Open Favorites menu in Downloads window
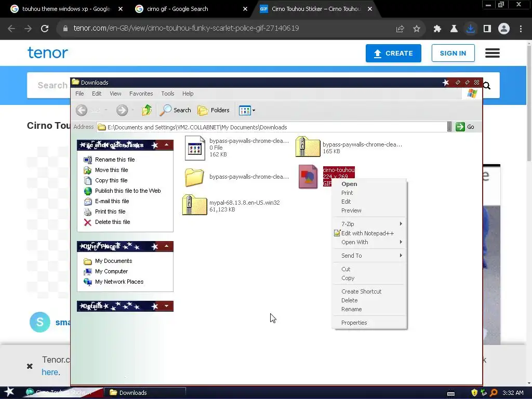The height and width of the screenshot is (399, 532). tap(141, 94)
